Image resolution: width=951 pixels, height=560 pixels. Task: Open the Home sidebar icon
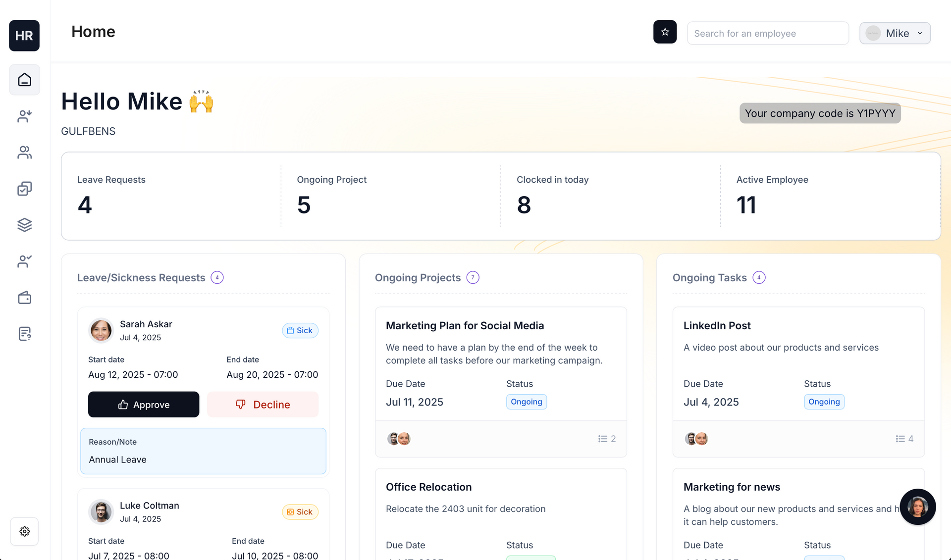click(x=24, y=80)
